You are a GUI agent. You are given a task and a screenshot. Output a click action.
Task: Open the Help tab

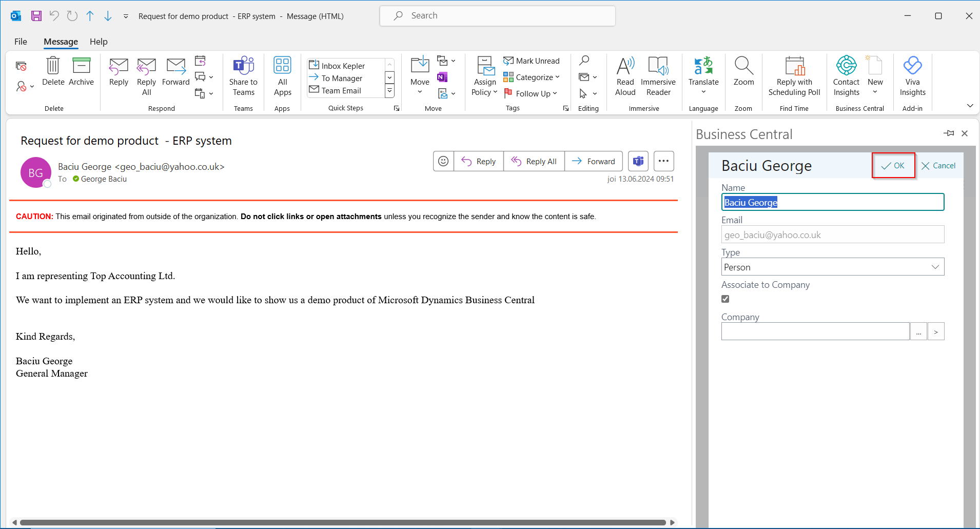coord(99,42)
